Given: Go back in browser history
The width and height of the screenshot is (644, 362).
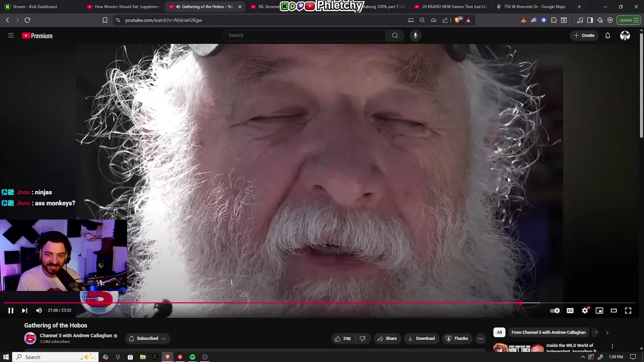Looking at the screenshot, I should [8, 20].
